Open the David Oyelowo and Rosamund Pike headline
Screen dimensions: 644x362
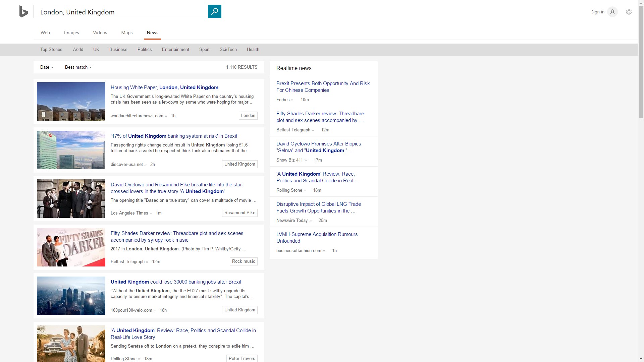[x=177, y=188]
